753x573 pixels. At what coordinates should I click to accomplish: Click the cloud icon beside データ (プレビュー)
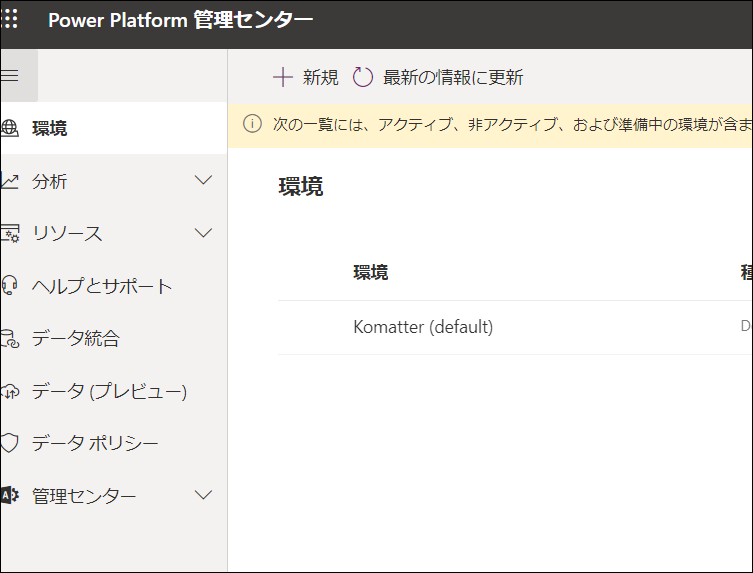click(x=10, y=391)
